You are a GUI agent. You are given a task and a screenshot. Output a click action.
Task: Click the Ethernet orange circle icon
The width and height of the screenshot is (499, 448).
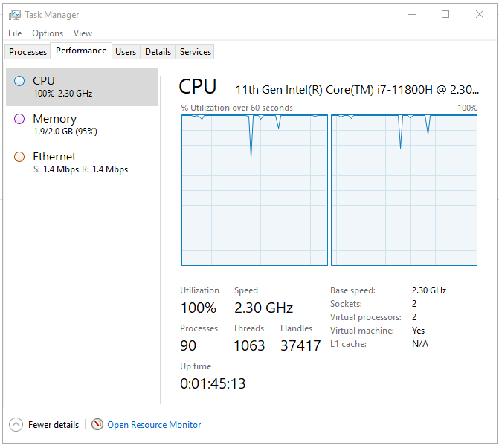tap(19, 157)
